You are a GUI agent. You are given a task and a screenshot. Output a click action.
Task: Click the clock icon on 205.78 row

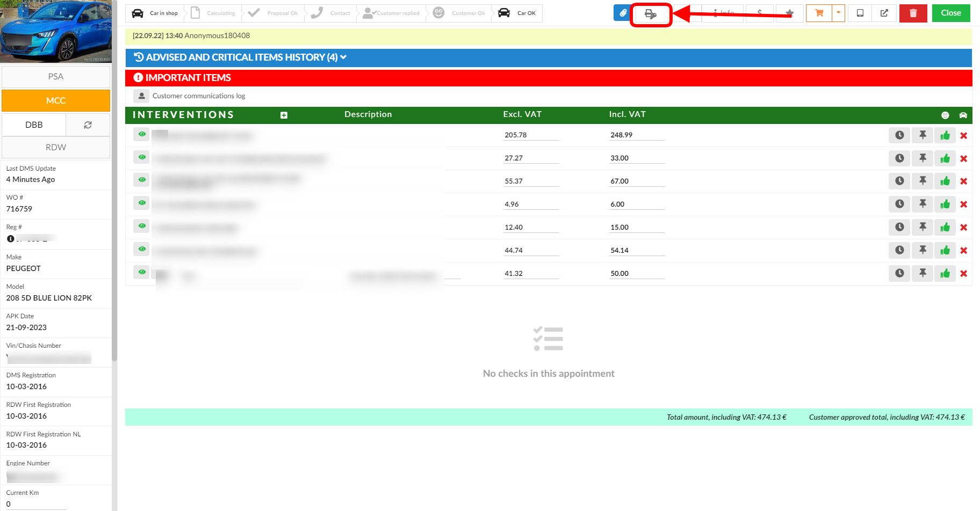pyautogui.click(x=899, y=135)
